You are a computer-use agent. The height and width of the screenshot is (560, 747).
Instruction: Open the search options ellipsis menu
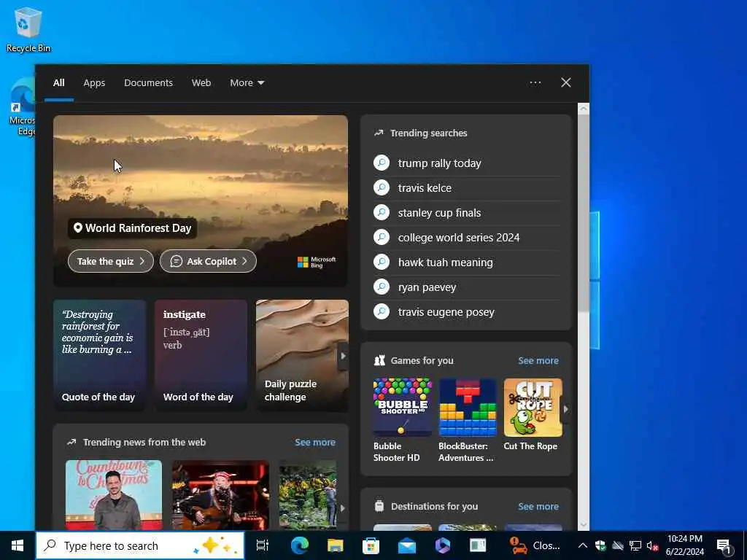[535, 83]
